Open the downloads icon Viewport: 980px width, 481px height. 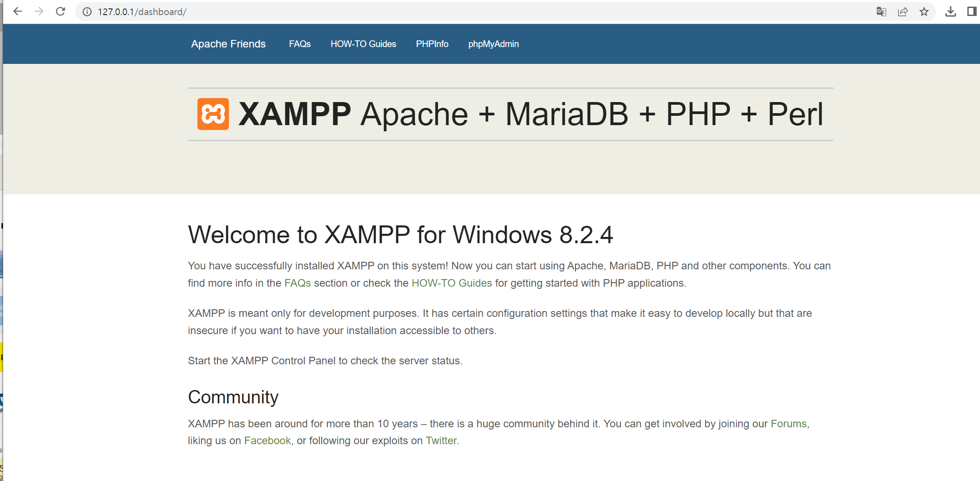pos(950,12)
